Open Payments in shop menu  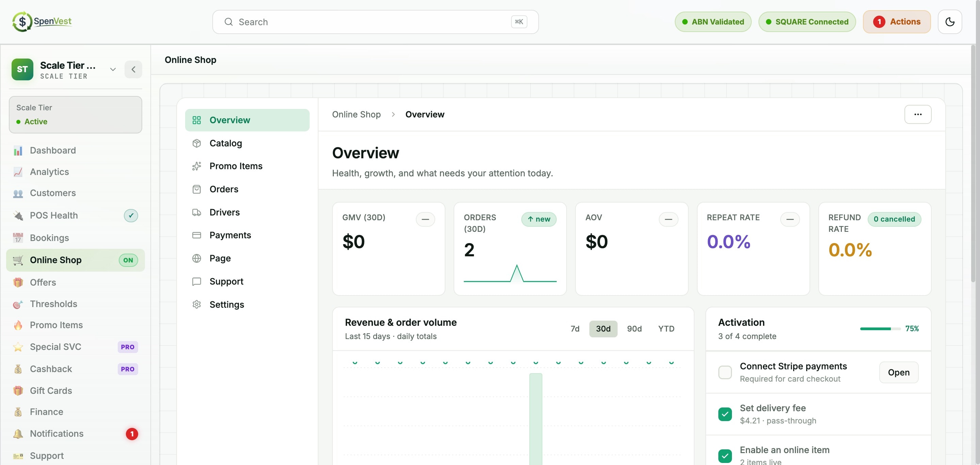[247, 236]
